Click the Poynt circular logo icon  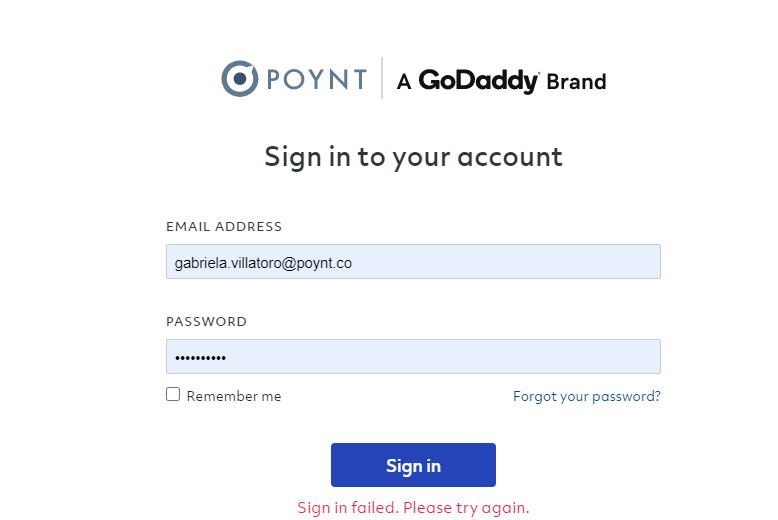240,78
